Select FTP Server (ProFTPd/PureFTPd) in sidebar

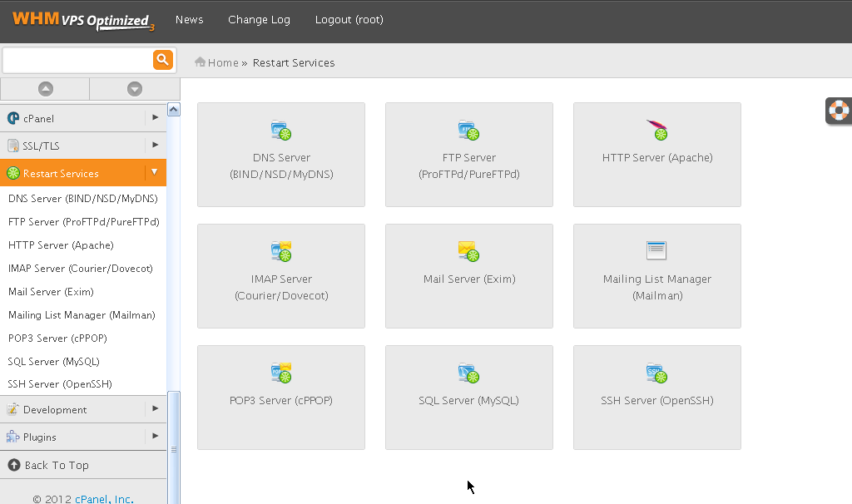(83, 222)
